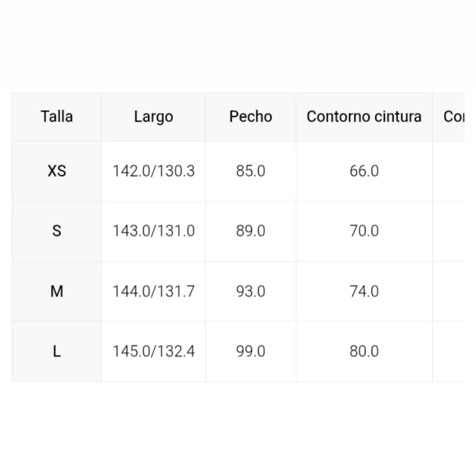Select the 70.0 waist value
The image size is (476, 476).
364,231
